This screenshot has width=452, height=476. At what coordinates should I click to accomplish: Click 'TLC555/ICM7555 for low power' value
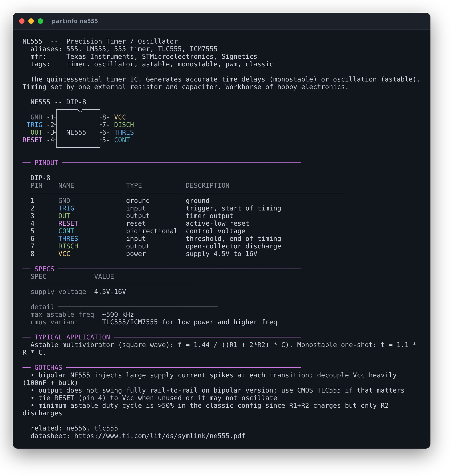pos(190,322)
